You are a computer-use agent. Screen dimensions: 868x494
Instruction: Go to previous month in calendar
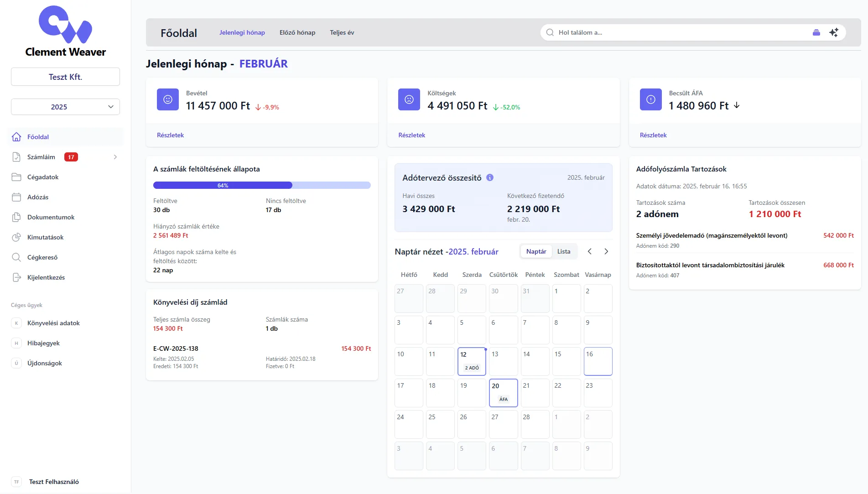point(589,251)
